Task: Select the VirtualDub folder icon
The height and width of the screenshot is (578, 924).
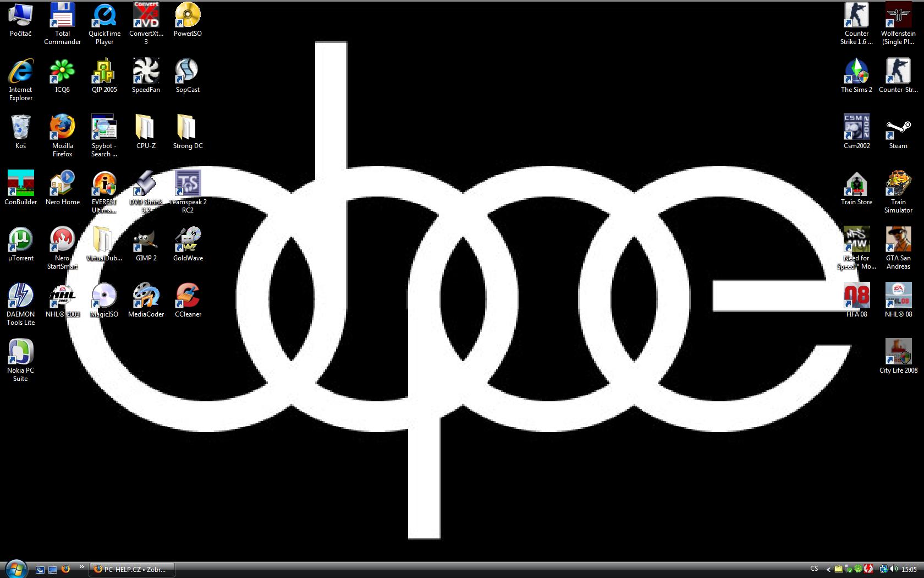Action: click(x=105, y=245)
